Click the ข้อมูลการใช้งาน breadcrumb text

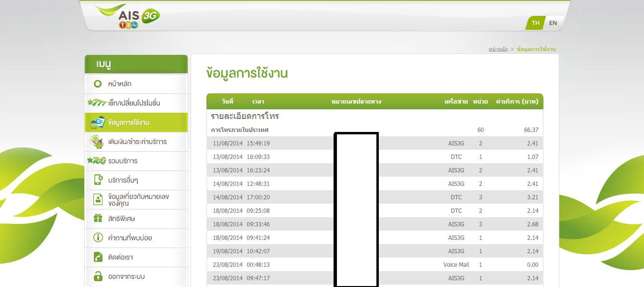click(x=536, y=49)
